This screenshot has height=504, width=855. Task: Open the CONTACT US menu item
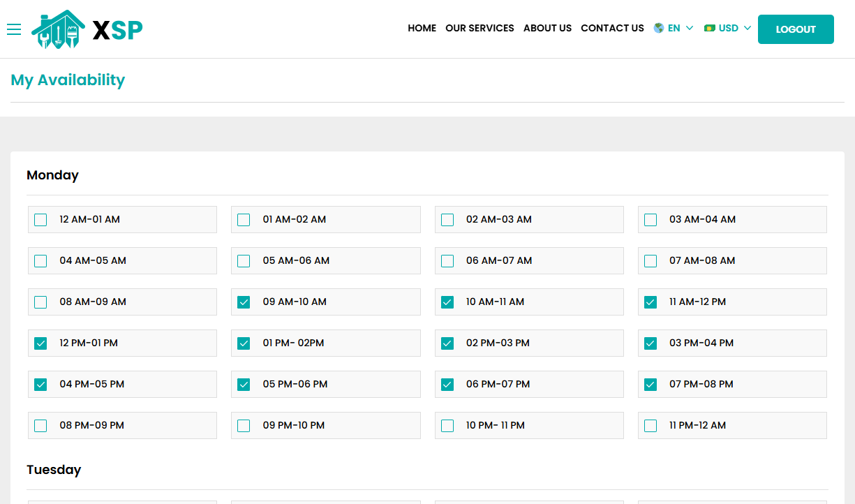[x=612, y=28]
